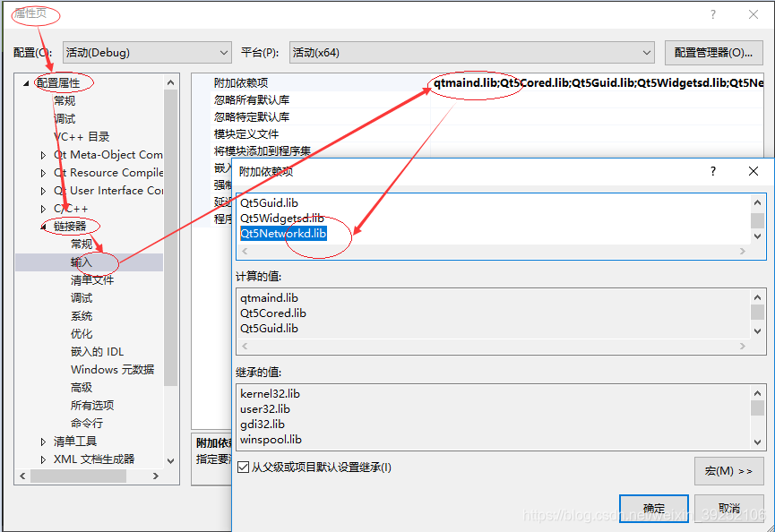The width and height of the screenshot is (775, 532).
Task: Click the qtmaind.lib dependencies value field
Action: tap(597, 82)
